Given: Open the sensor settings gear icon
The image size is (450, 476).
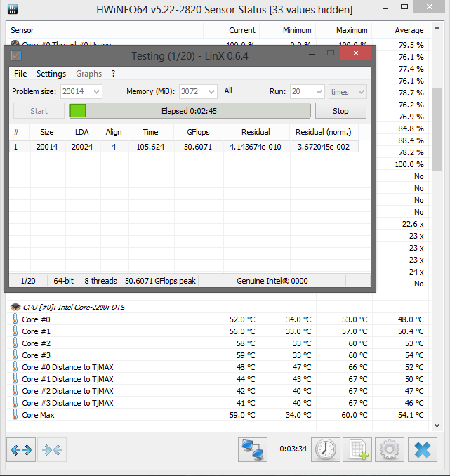Looking at the screenshot, I should (x=390, y=449).
